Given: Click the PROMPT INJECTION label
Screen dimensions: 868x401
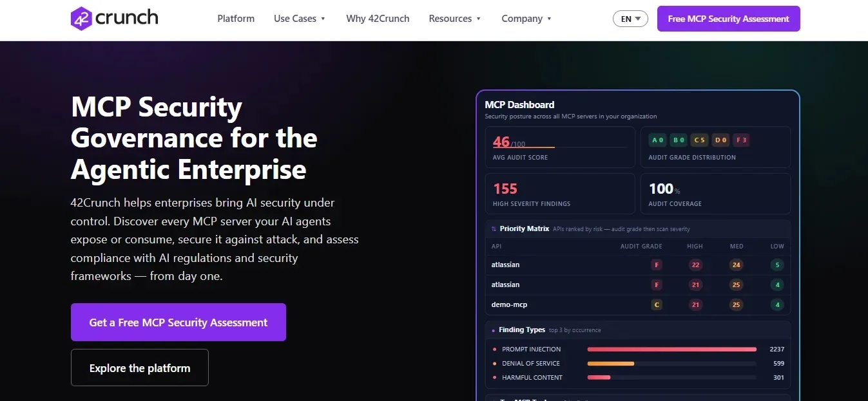Looking at the screenshot, I should [532, 349].
